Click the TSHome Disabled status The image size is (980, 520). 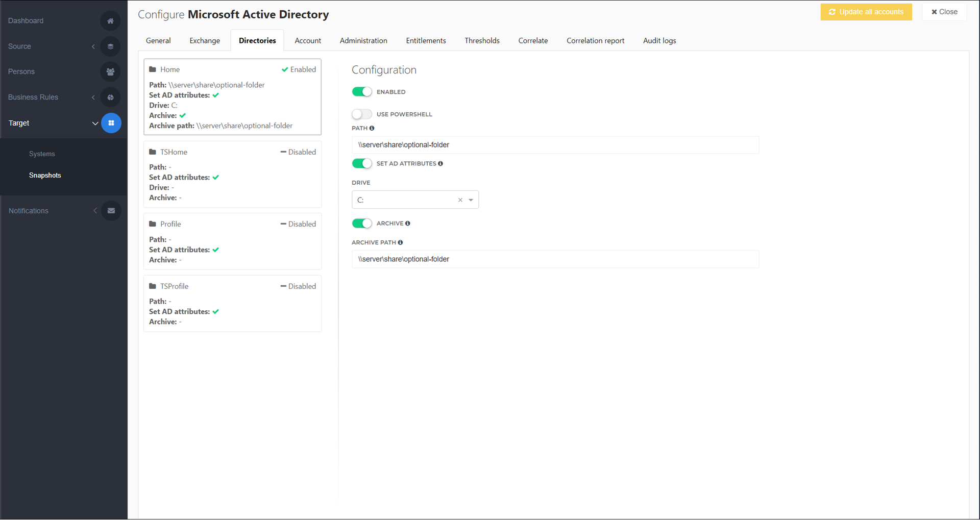[x=298, y=152]
